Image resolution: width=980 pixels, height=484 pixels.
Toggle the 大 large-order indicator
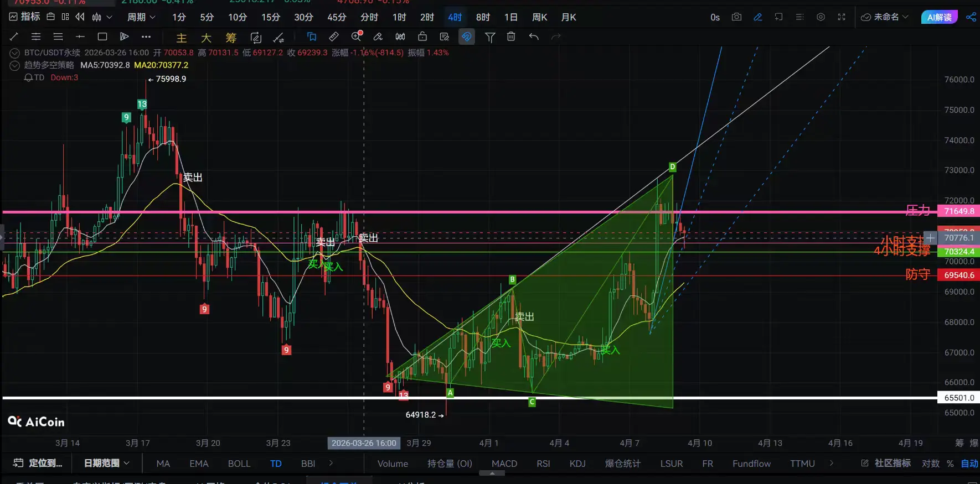(x=206, y=38)
